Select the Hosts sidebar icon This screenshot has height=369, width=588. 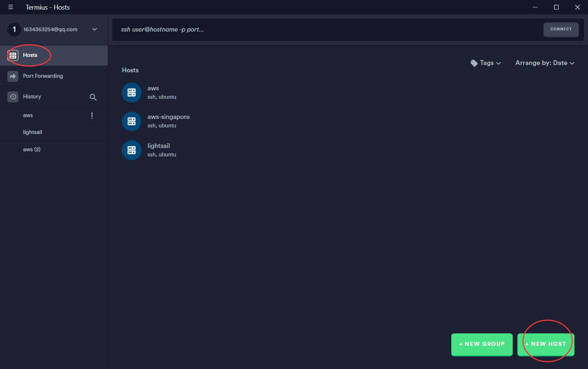13,55
